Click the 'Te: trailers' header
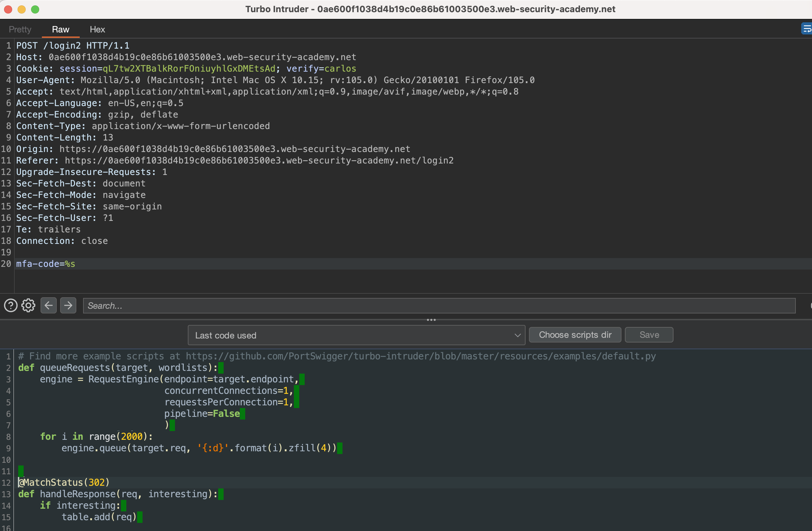Viewport: 812px width, 531px height. (48, 229)
